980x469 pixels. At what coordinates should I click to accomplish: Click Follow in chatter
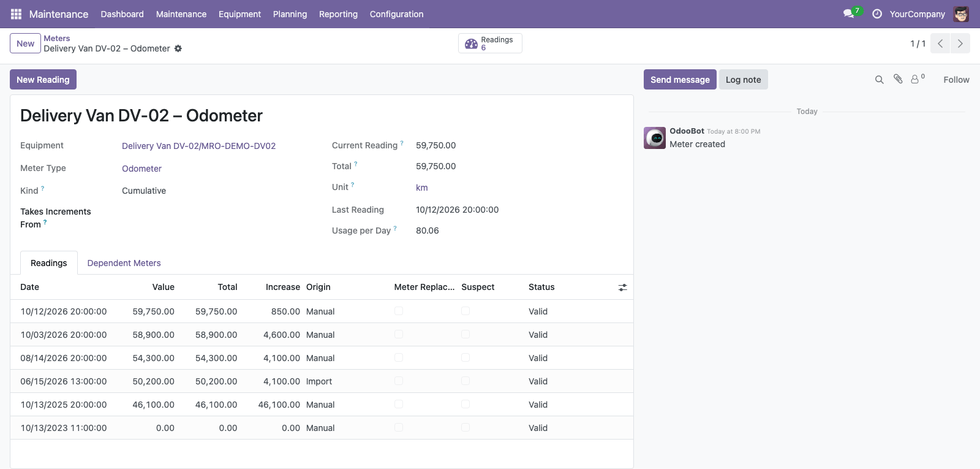point(956,80)
